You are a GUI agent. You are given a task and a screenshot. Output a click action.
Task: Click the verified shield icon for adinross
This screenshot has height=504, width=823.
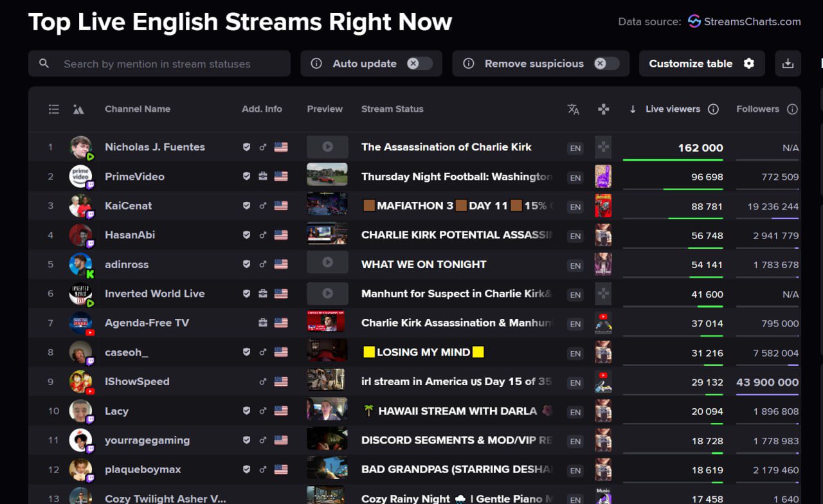click(246, 264)
